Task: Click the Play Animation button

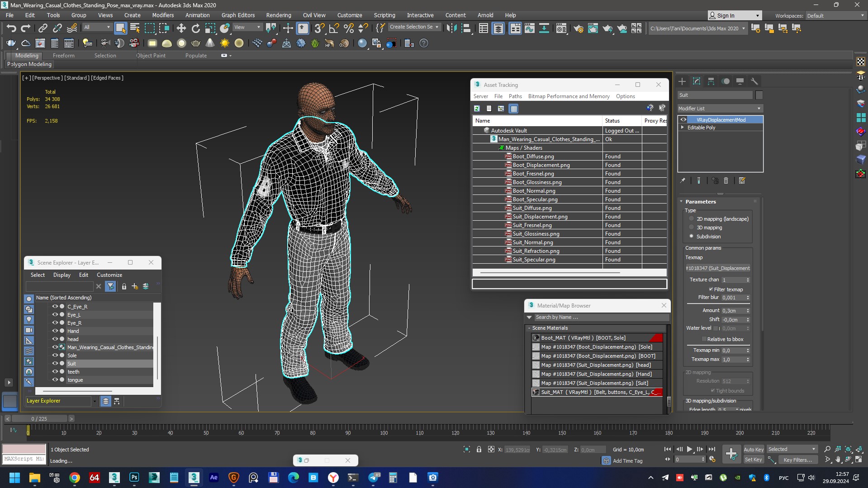Action: point(689,449)
